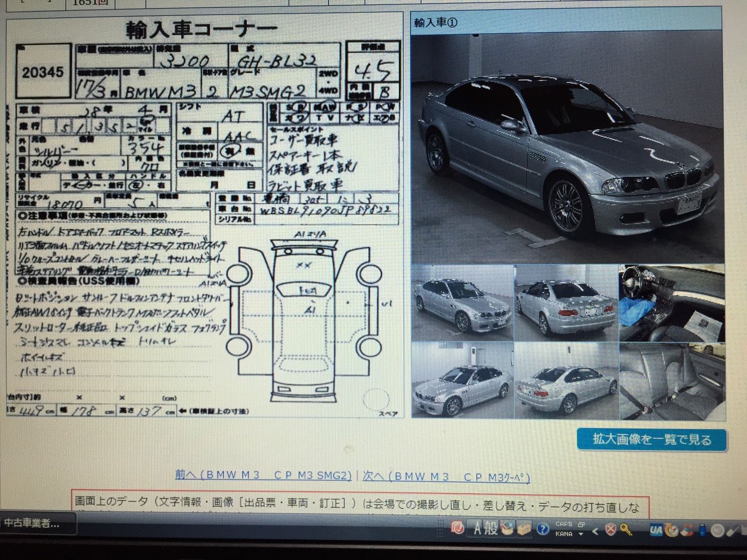
Task: Toggle KANA lock indicator in language bar
Action: pos(564,533)
